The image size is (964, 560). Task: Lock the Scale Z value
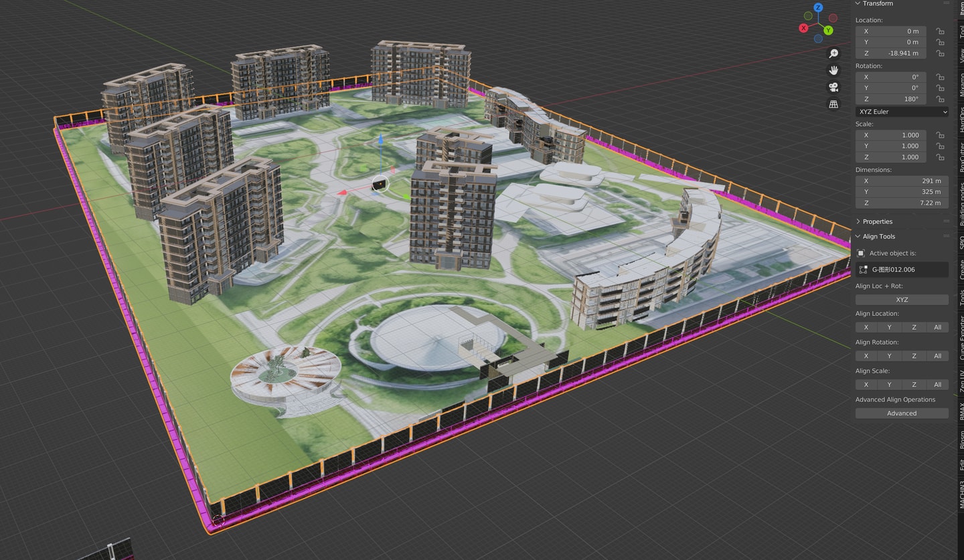pyautogui.click(x=940, y=157)
